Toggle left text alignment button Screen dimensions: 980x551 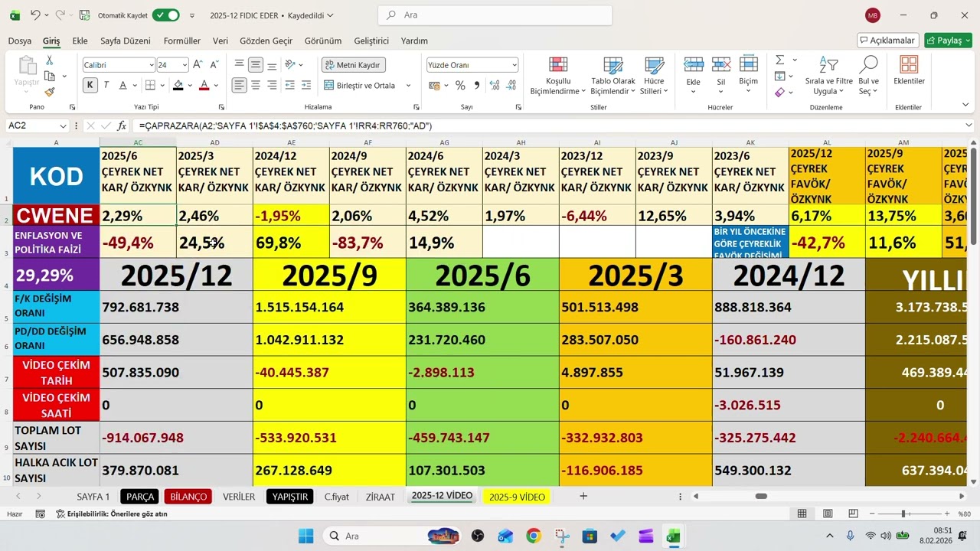(240, 85)
